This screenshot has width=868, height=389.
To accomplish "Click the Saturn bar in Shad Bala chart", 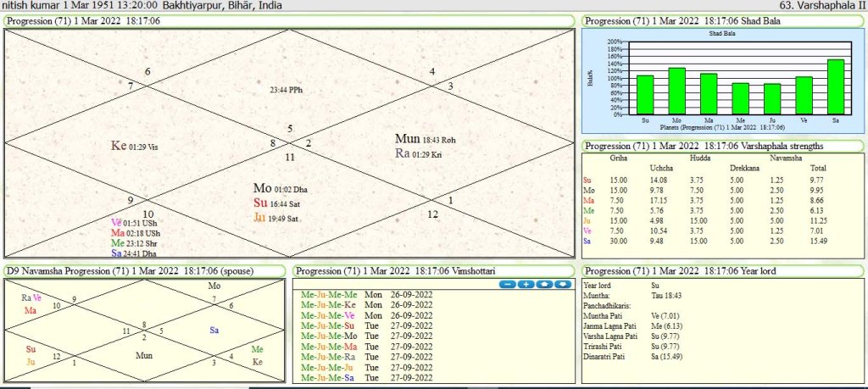I will click(x=836, y=86).
